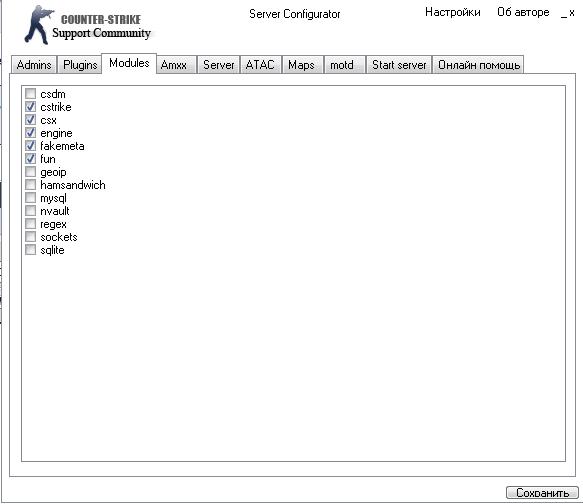Viewport: 583px width, 504px height.
Task: Select the Modules tab
Action: [x=129, y=63]
